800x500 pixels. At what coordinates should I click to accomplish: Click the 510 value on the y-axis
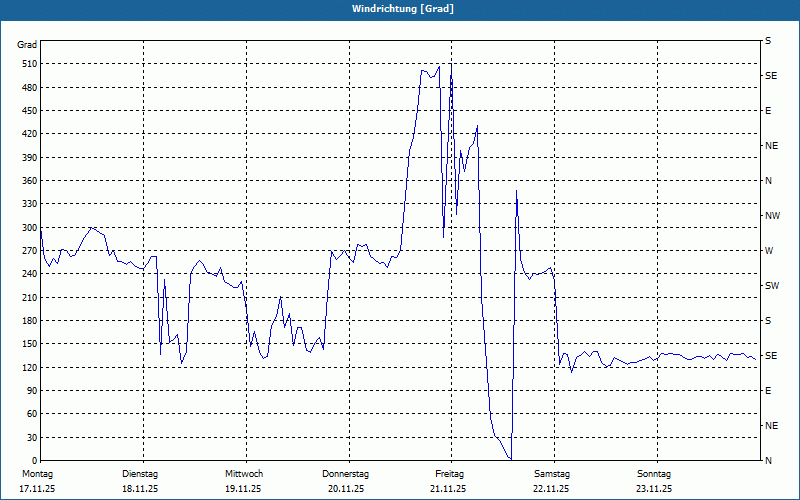[27, 64]
